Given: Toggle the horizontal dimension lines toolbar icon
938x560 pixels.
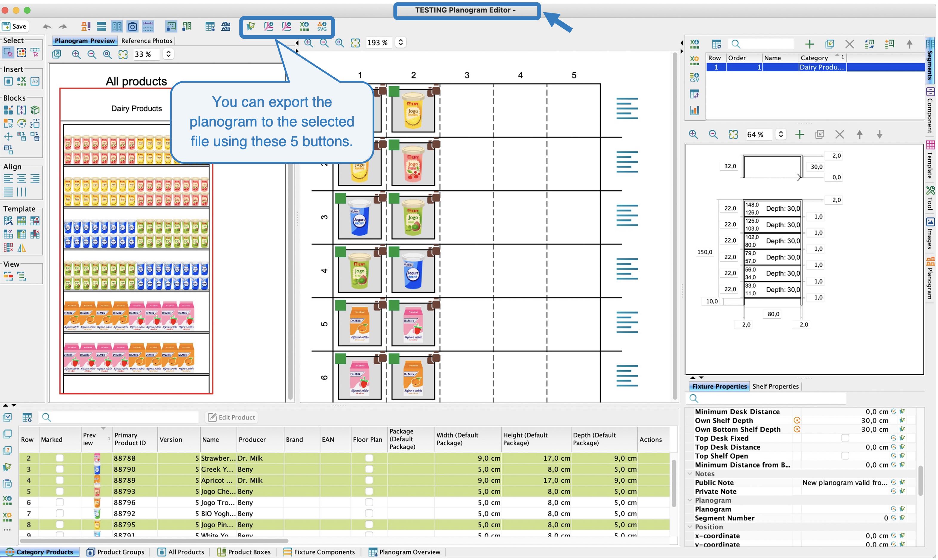Looking at the screenshot, I should (148, 26).
